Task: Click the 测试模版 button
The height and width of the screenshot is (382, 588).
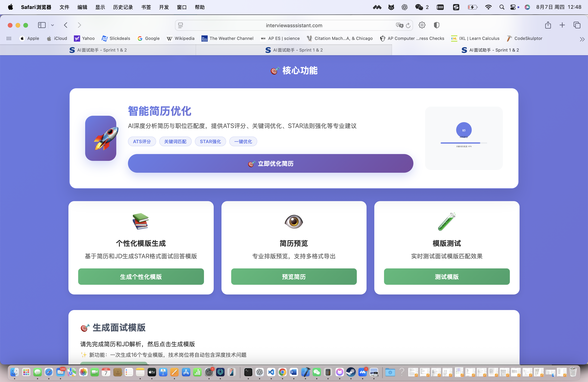Action: pos(447,277)
